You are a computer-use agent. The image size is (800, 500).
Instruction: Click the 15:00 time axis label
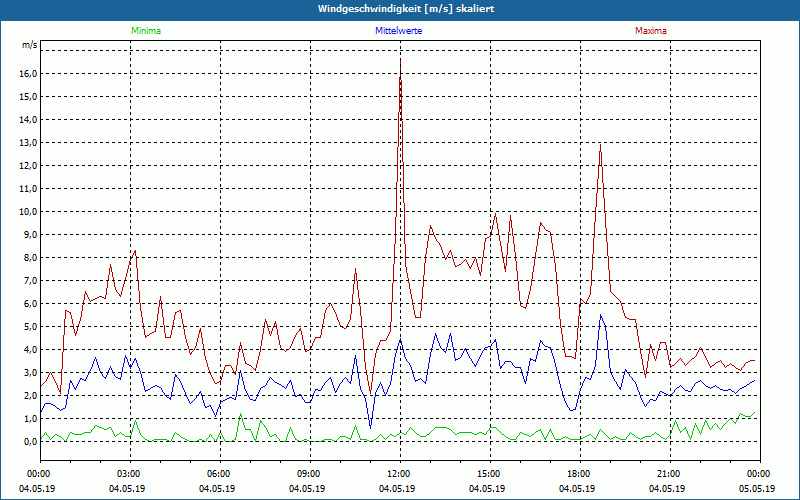(490, 474)
